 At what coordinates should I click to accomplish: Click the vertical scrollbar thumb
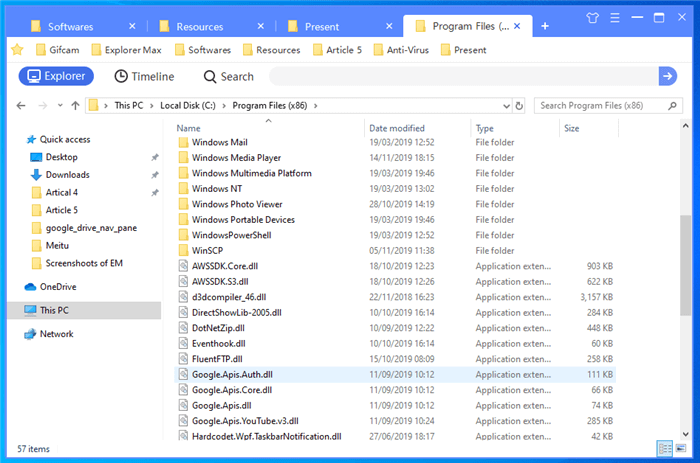(x=686, y=266)
